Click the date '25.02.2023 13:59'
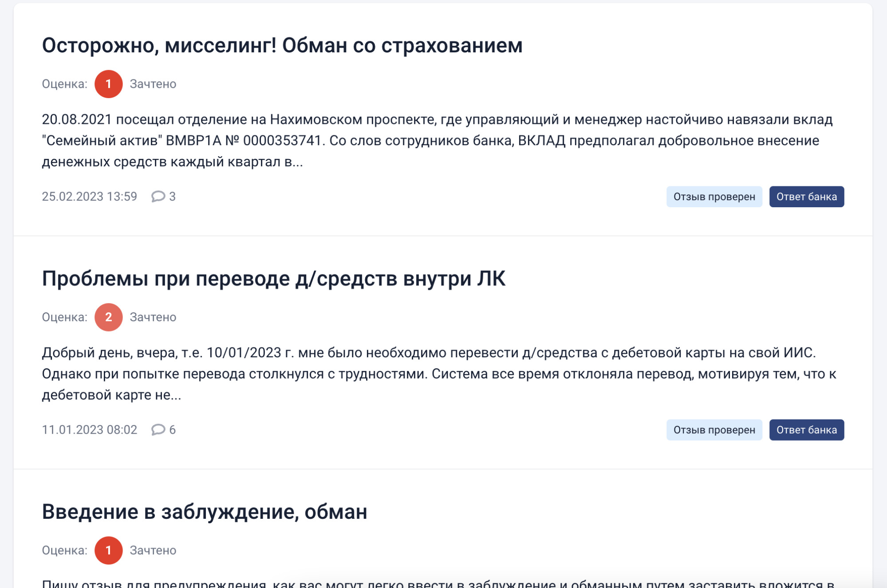Viewport: 887px width, 588px height. [x=89, y=197]
